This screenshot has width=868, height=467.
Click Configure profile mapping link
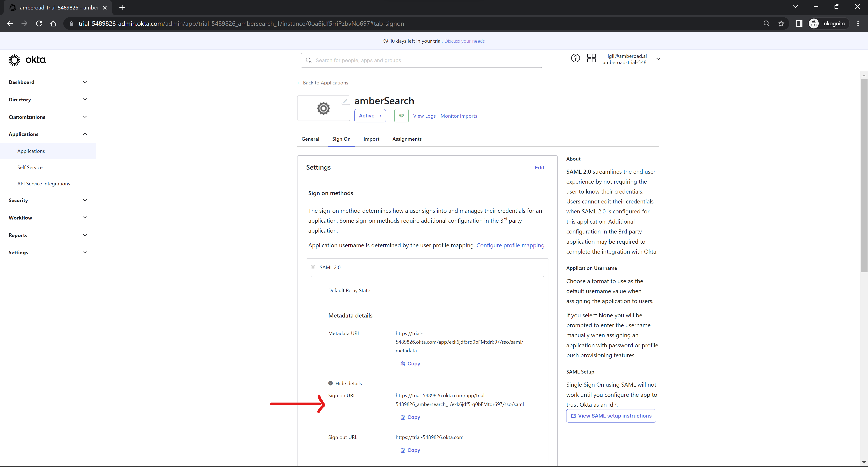[x=510, y=245]
